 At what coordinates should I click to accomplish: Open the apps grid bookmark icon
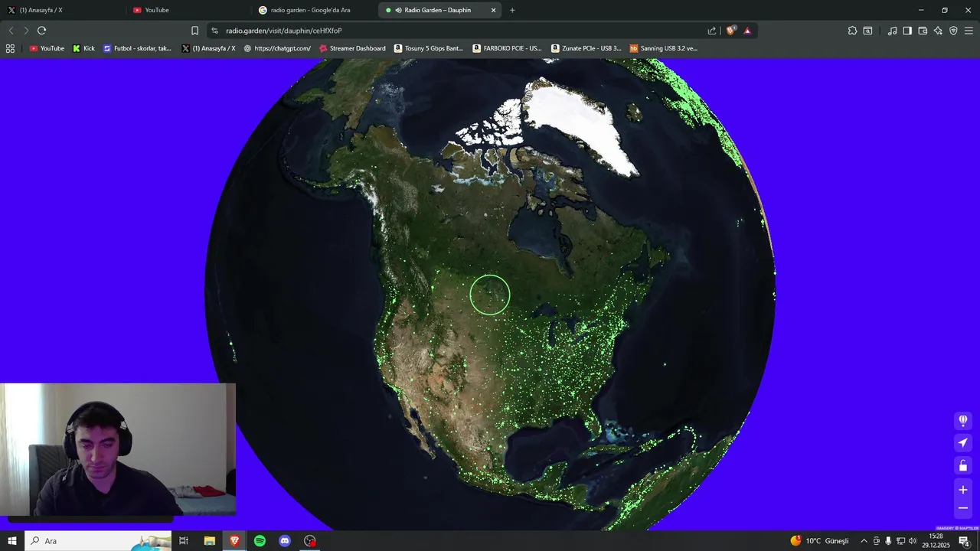point(10,48)
